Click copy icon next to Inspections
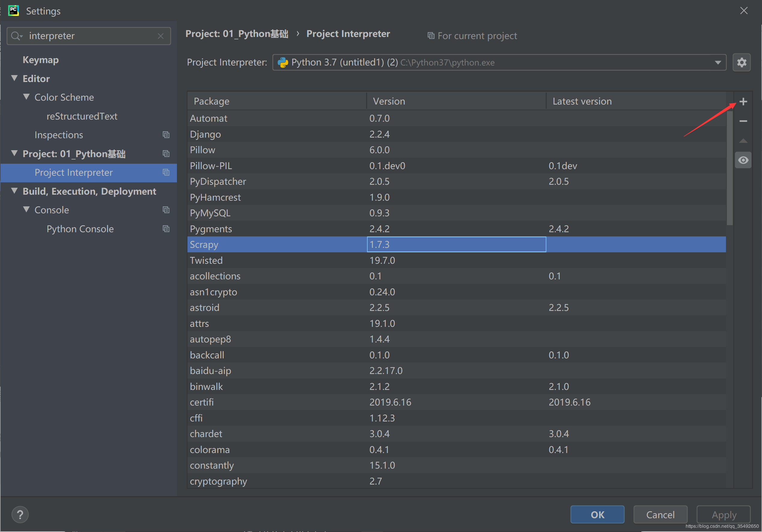762x532 pixels. tap(166, 135)
